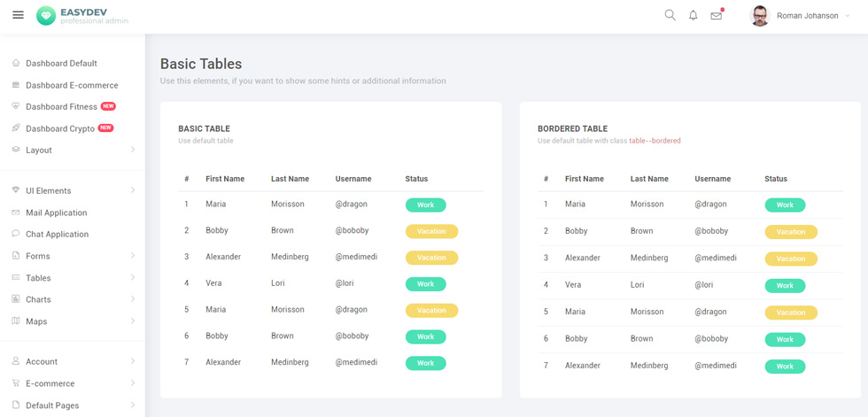The image size is (868, 417).
Task: Click the Work badge for Maria row 1 in Basic Table
Action: (x=426, y=205)
